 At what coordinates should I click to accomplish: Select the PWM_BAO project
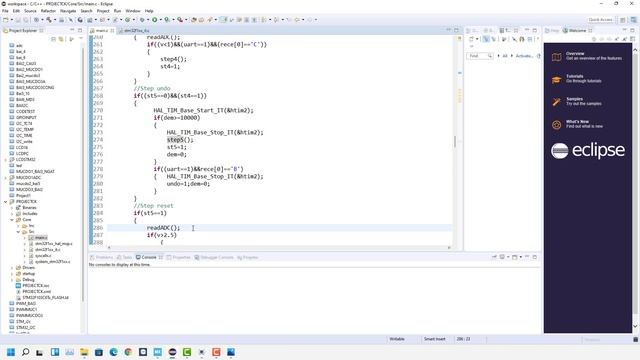click(x=26, y=304)
